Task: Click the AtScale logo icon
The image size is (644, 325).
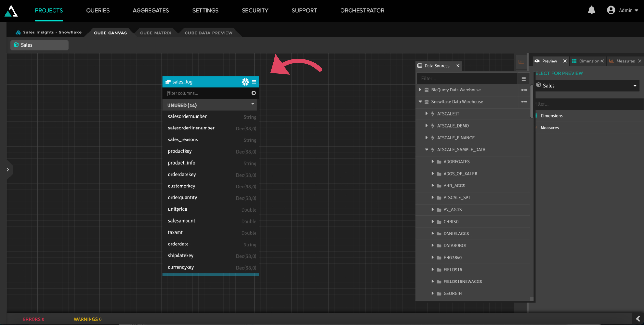Action: 11,11
